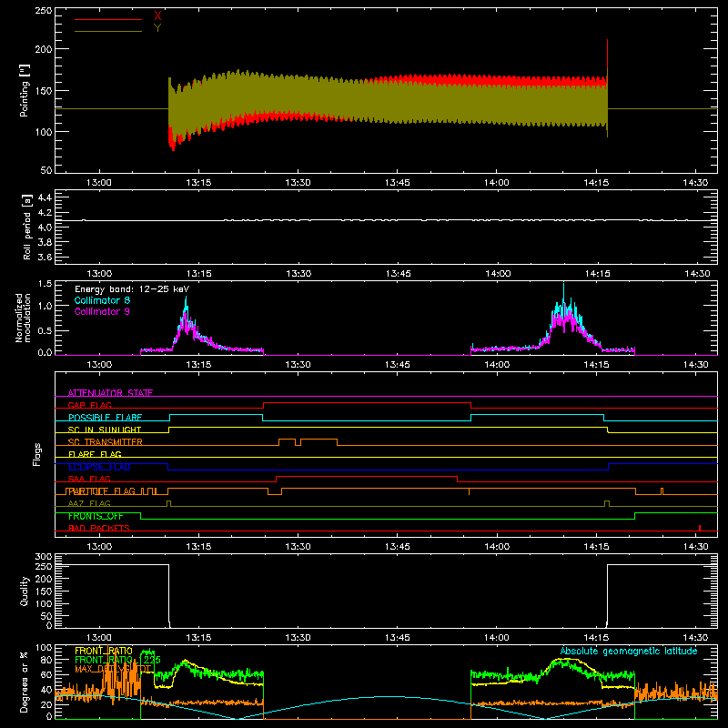Click the "Flags" axis title

coord(36,454)
